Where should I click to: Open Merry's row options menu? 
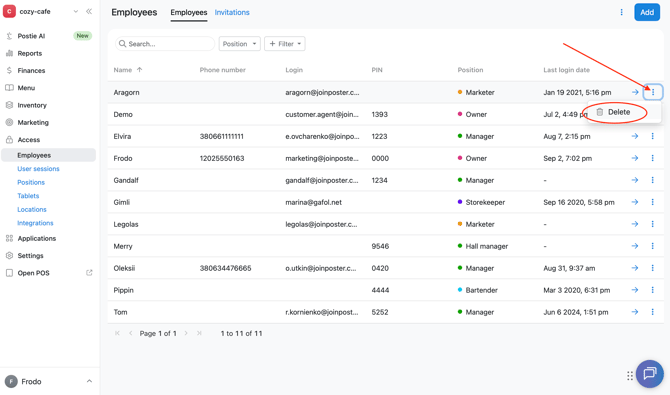click(652, 246)
